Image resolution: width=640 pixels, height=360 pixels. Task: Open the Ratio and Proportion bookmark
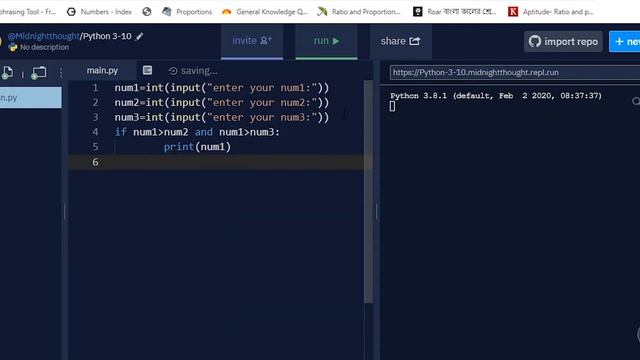(359, 11)
